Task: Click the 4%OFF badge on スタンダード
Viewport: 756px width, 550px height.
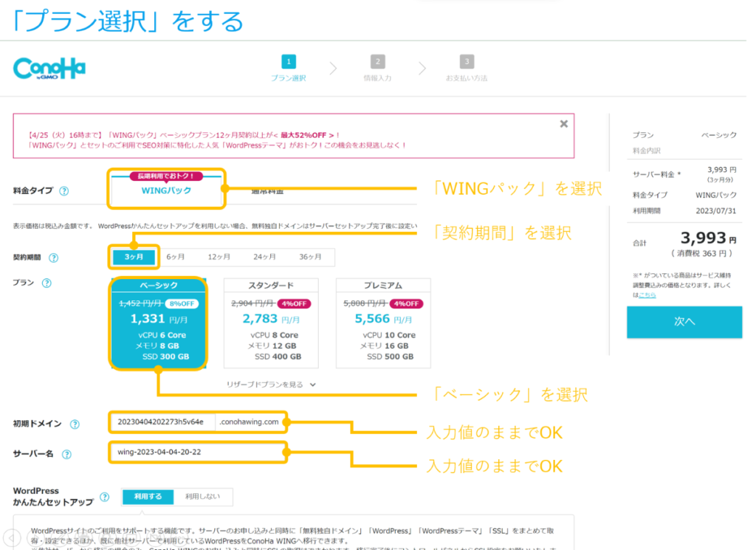Action: tap(294, 303)
